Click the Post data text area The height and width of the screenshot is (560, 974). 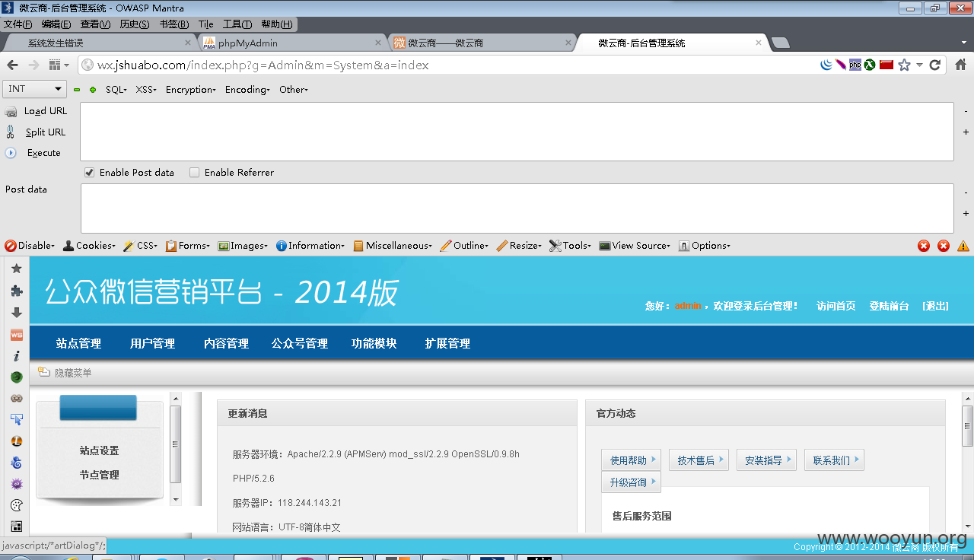click(517, 208)
